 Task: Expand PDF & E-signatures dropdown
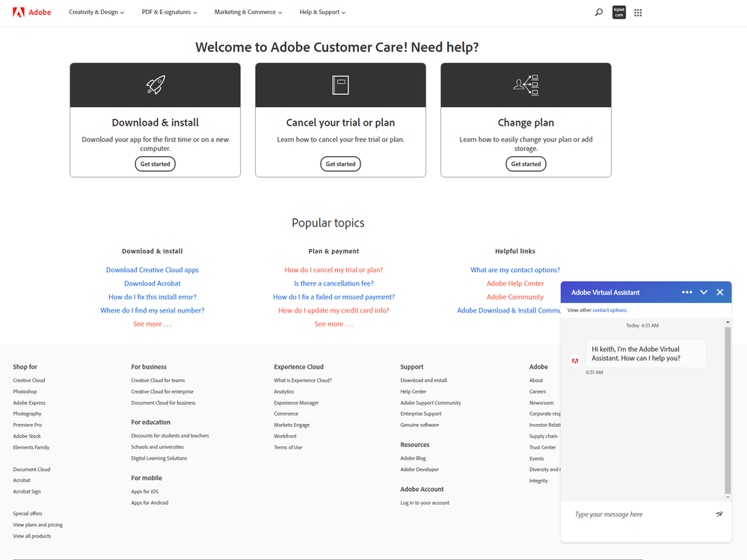point(169,13)
